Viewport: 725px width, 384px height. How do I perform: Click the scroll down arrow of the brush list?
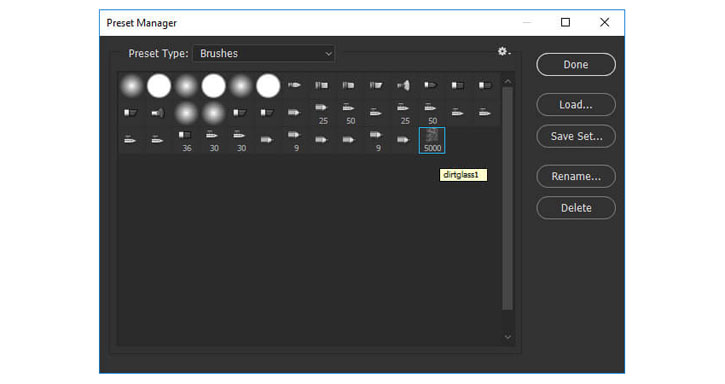pos(508,337)
